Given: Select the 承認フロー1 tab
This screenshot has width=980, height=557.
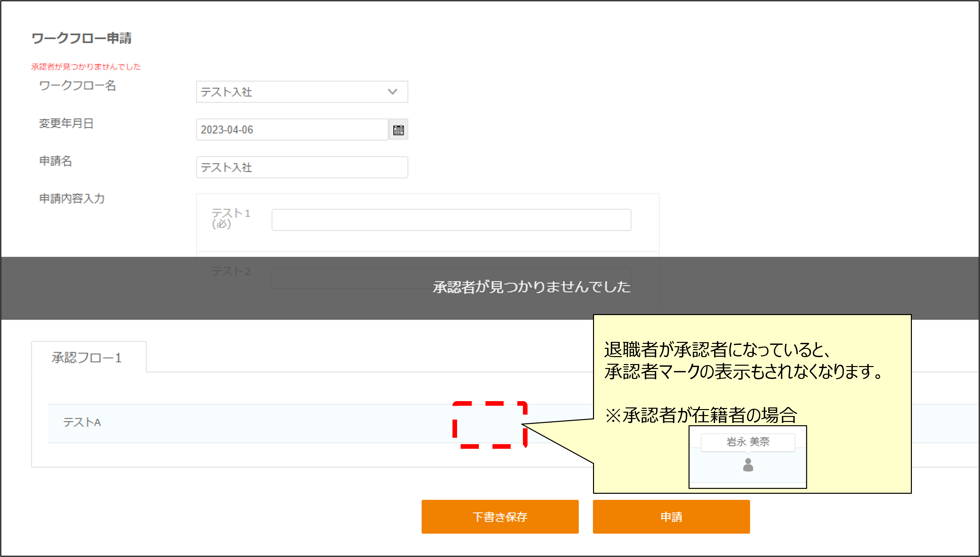Looking at the screenshot, I should (x=89, y=357).
